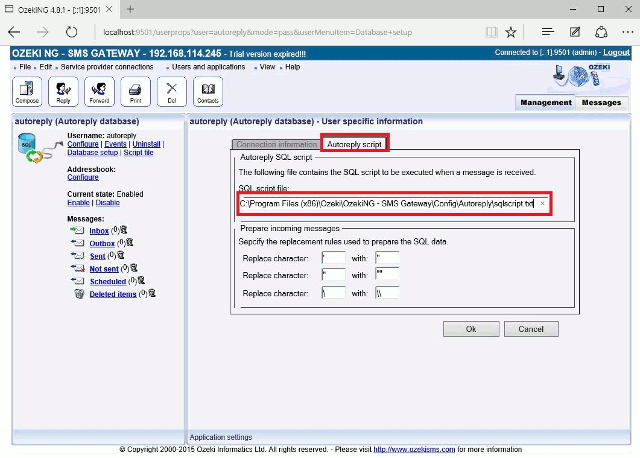
Task: Click the Print toolbar icon
Action: tap(136, 91)
